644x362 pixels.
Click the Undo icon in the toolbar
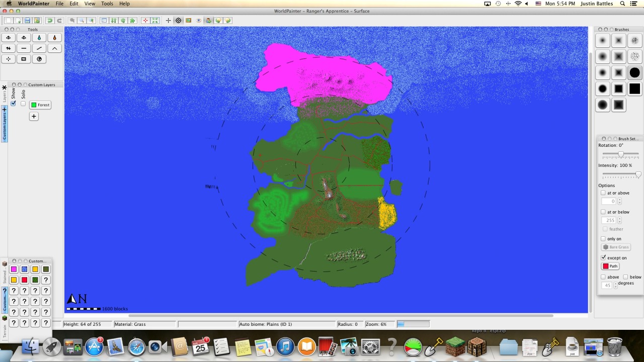[50, 21]
